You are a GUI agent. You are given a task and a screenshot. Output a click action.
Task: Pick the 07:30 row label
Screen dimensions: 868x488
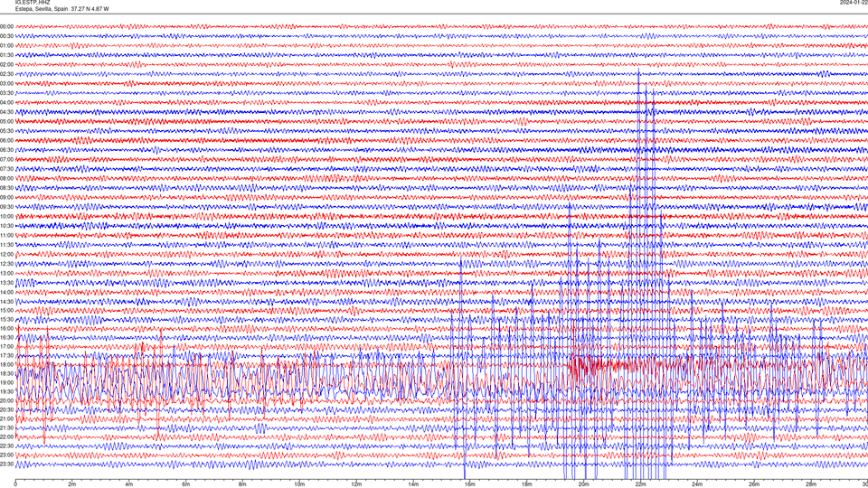click(6, 169)
